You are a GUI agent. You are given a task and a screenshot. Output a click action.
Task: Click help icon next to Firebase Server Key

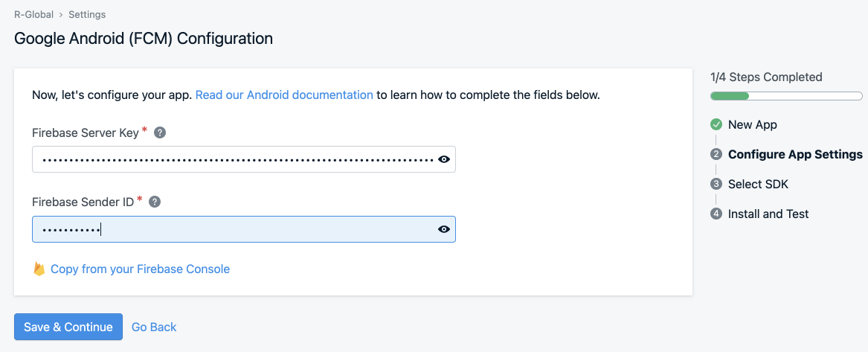coord(160,132)
